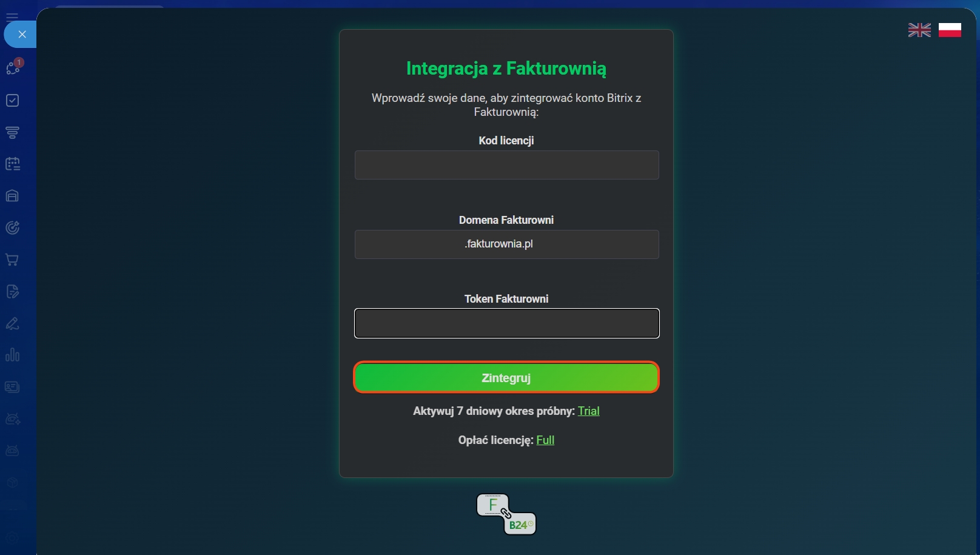Open the Full license payment link
The width and height of the screenshot is (980, 555).
(x=545, y=440)
